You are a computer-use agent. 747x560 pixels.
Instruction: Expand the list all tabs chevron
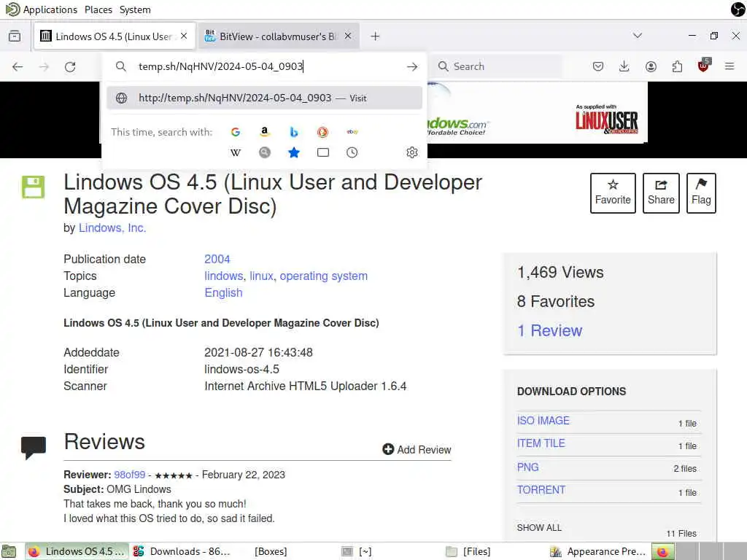click(638, 36)
